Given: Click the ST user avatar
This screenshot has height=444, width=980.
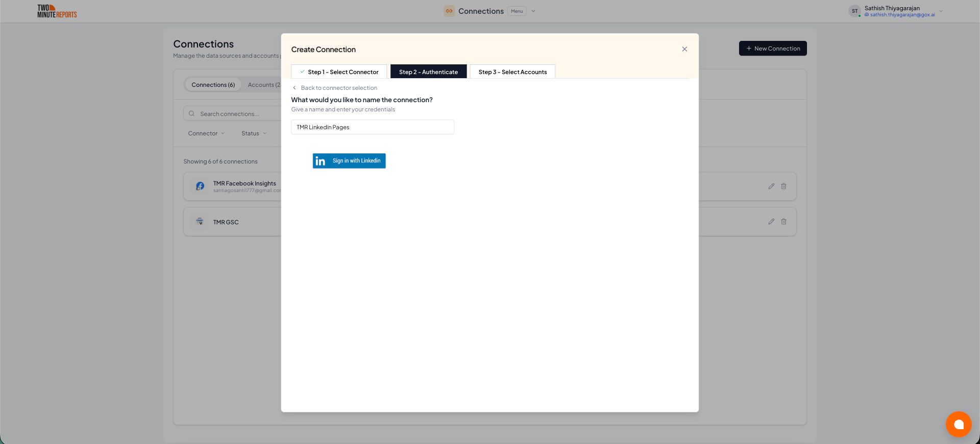Looking at the screenshot, I should pyautogui.click(x=854, y=11).
